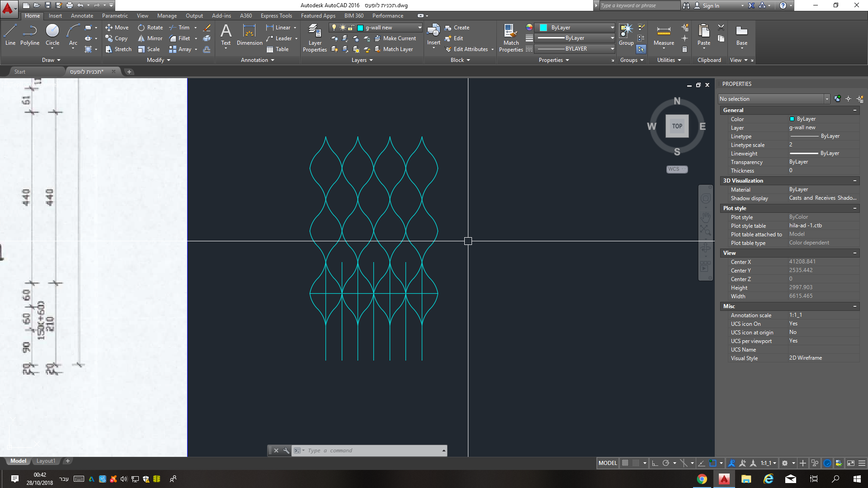The width and height of the screenshot is (868, 488).
Task: Choose the Array tool
Action: (x=180, y=49)
